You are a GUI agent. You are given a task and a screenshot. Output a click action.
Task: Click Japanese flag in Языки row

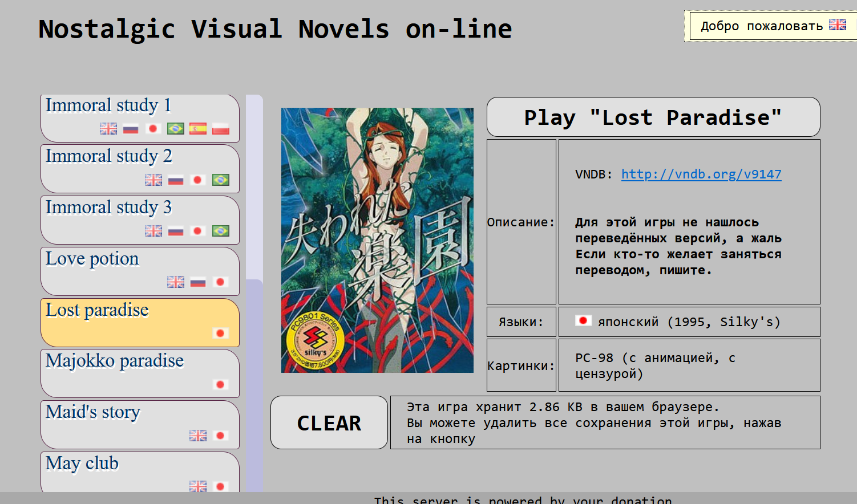pyautogui.click(x=583, y=320)
